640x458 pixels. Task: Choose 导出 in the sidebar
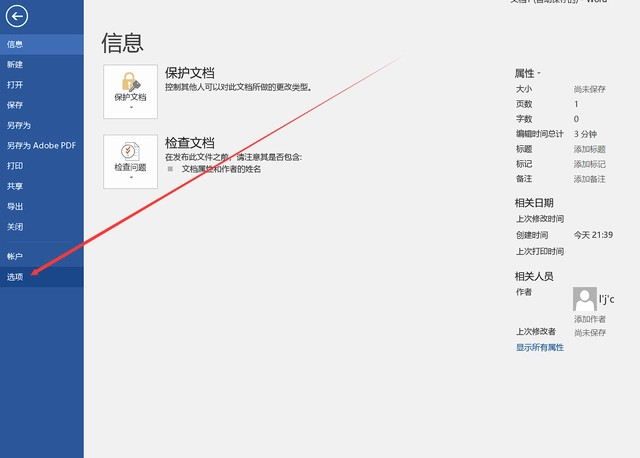pyautogui.click(x=16, y=206)
